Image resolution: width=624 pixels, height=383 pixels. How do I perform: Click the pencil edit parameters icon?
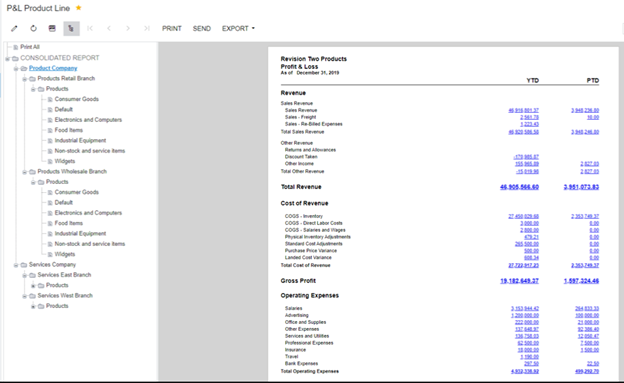pos(14,28)
